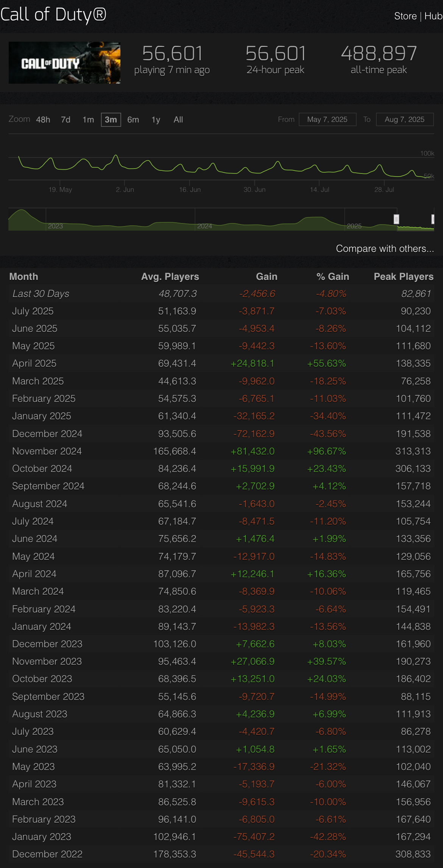Click December 2022 peak 308,833

click(x=413, y=854)
